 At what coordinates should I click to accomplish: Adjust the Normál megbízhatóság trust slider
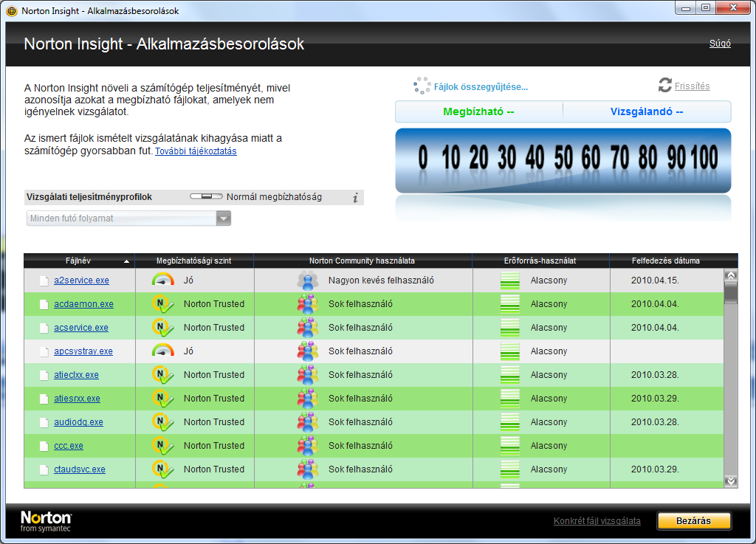[x=207, y=196]
